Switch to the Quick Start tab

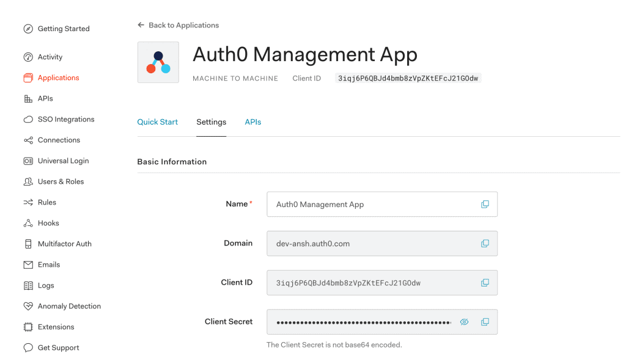[157, 122]
